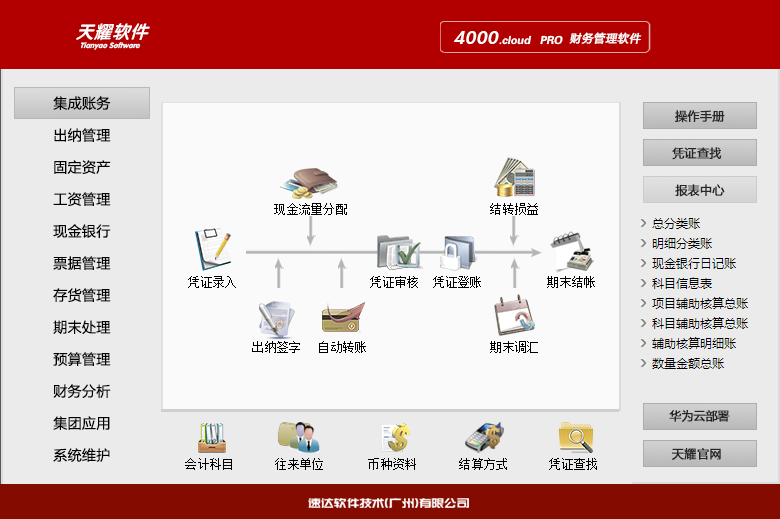Screen dimensions: 780x519
Task: Launch the 出纳签字 pen signature icon
Action: pos(277,318)
